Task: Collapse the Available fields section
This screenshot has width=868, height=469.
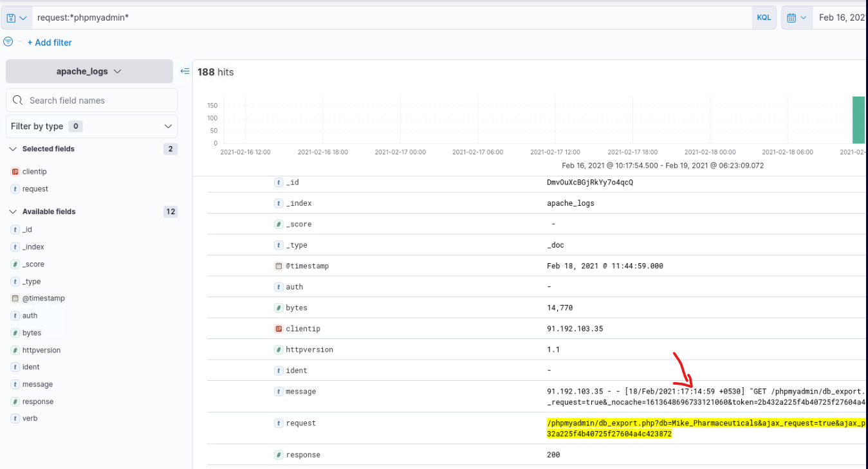Action: (13, 212)
